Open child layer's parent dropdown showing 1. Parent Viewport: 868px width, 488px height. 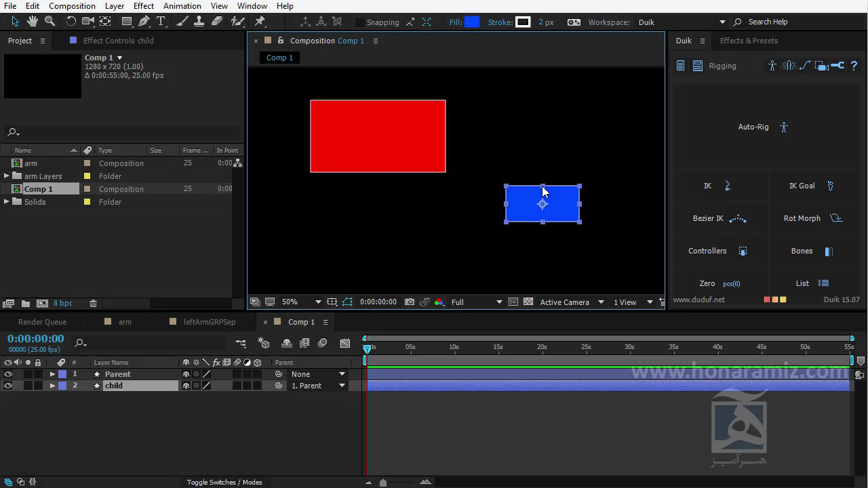[x=318, y=386]
